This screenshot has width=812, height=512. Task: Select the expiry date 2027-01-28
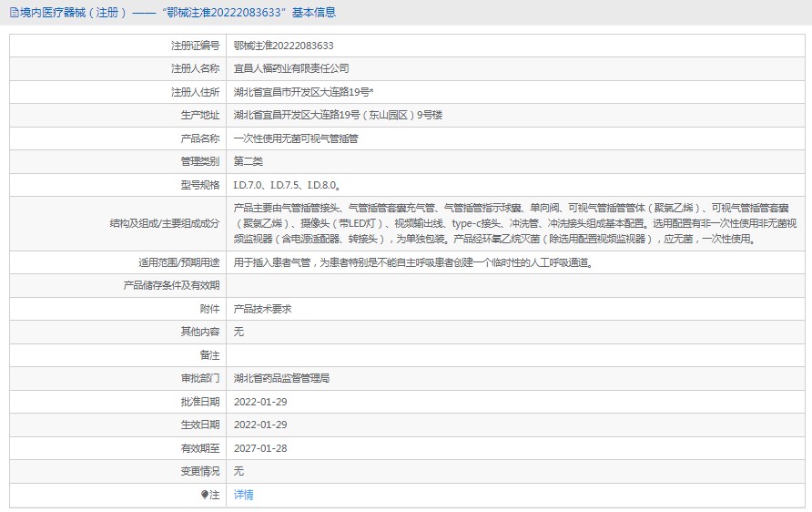pos(260,448)
